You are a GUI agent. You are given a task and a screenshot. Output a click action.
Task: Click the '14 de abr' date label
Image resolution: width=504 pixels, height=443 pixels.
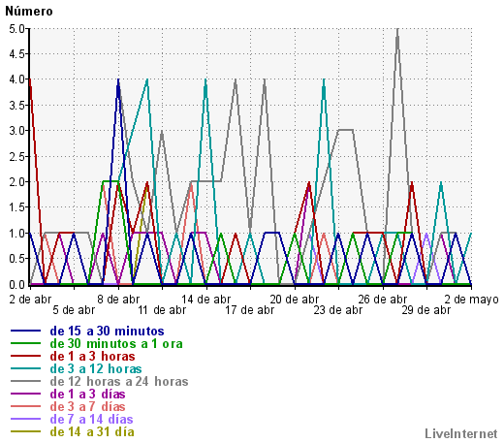[206, 300]
